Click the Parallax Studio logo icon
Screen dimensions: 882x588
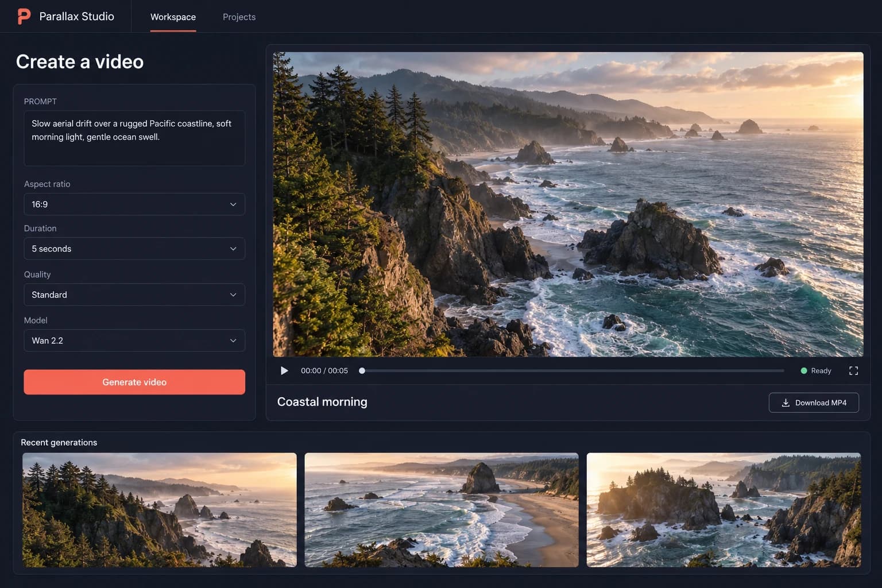24,16
